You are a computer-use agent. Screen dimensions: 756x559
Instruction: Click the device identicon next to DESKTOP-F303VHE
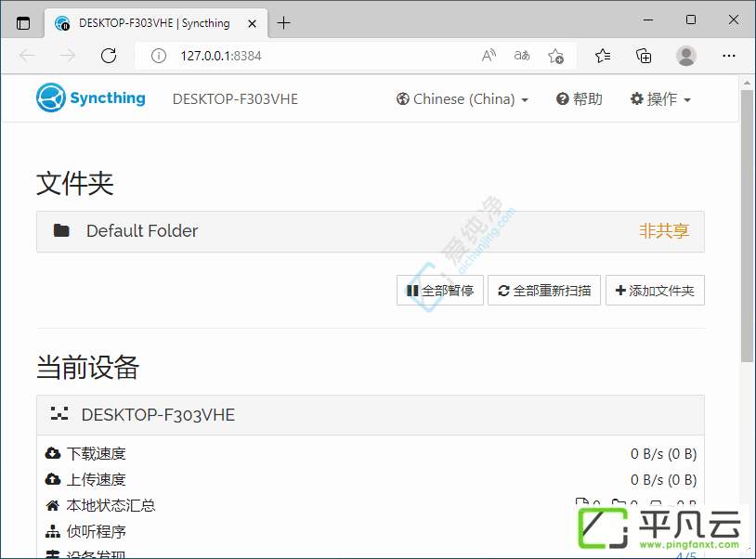59,413
